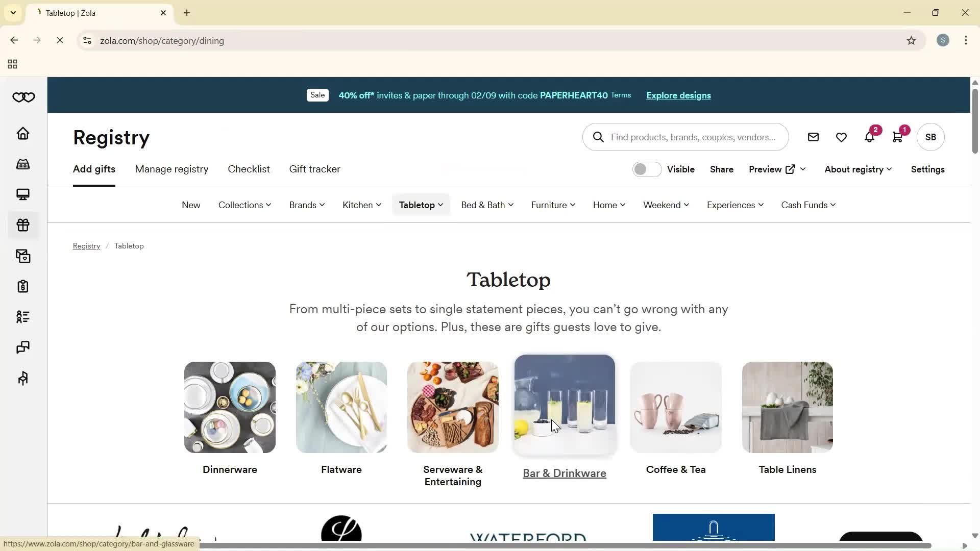
Task: Select the gift registry icon in sidebar
Action: point(22,225)
